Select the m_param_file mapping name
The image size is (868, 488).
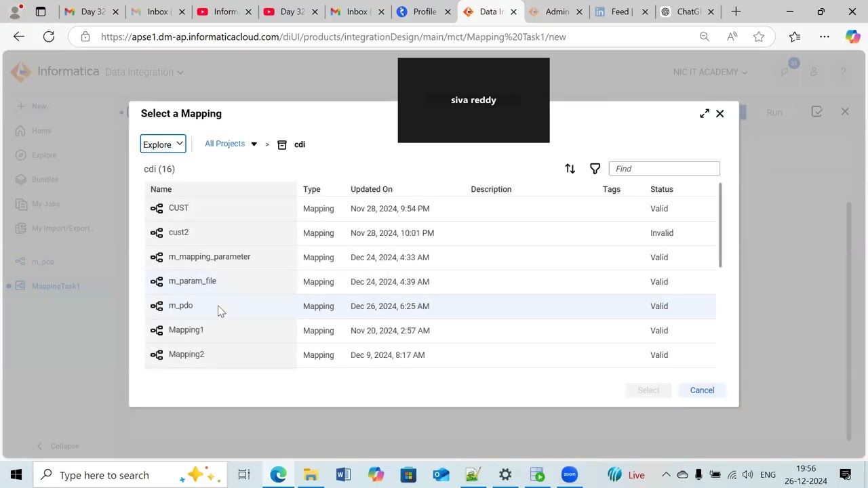(x=192, y=281)
